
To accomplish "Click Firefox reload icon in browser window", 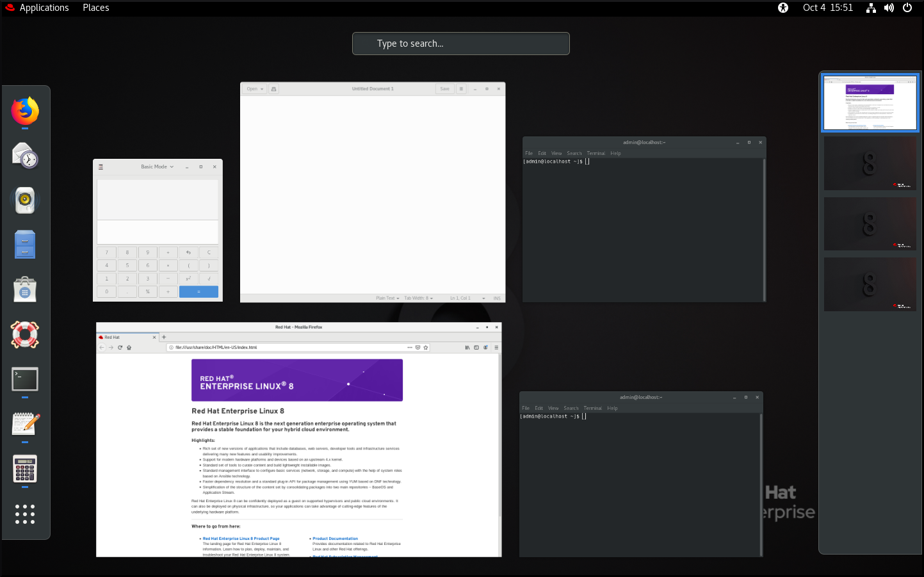I will point(120,348).
